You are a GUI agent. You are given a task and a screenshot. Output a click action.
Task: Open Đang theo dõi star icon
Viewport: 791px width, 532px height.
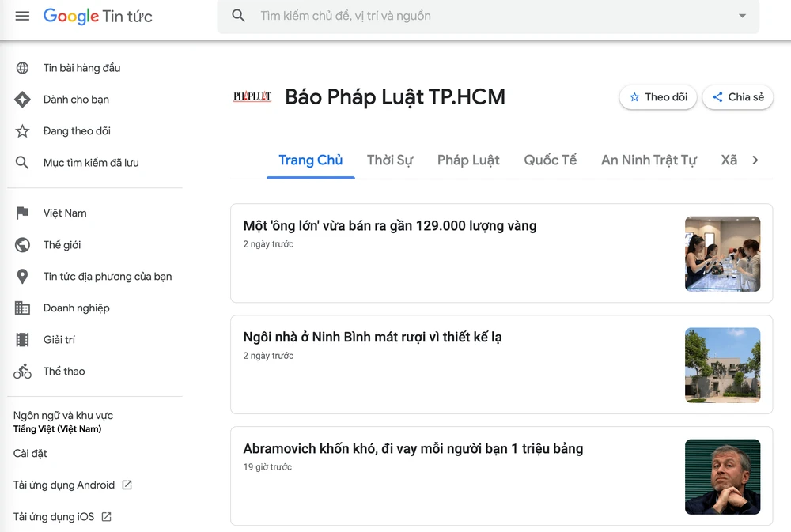pos(22,131)
